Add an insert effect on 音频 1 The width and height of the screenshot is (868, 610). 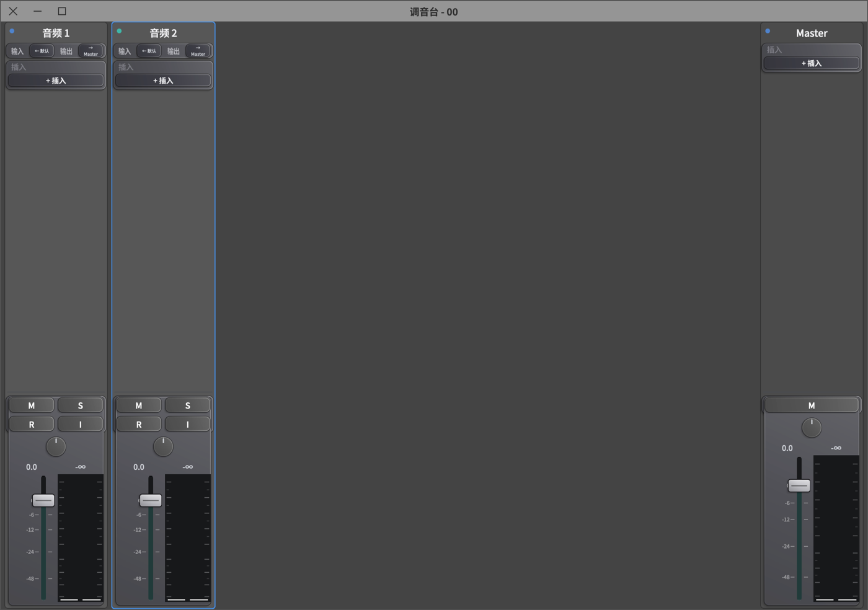click(x=56, y=81)
